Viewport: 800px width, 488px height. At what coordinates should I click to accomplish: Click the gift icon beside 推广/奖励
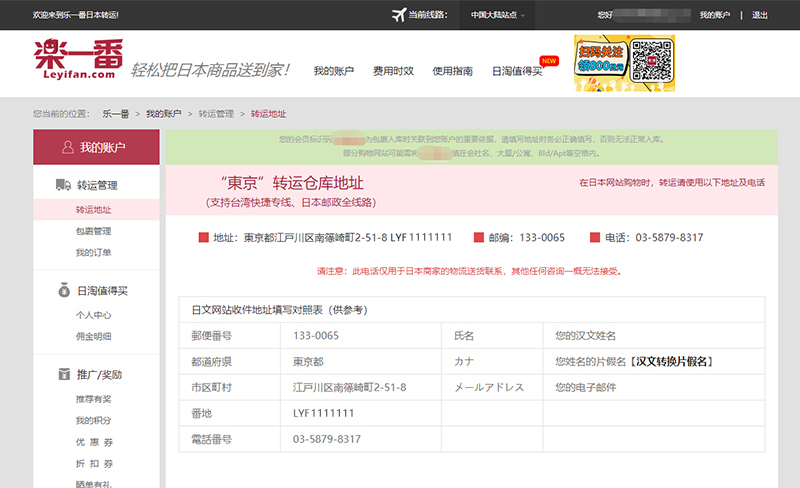click(x=61, y=375)
